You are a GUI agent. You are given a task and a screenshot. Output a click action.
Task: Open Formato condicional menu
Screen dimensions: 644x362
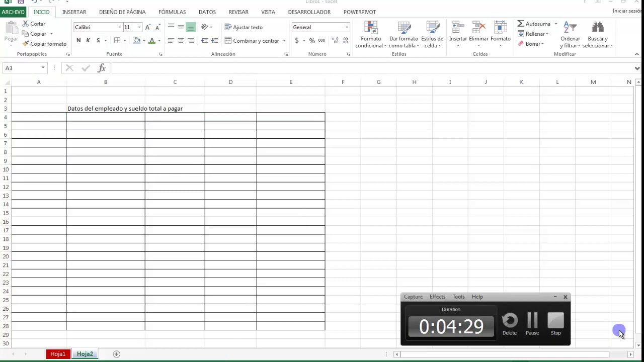pyautogui.click(x=371, y=35)
